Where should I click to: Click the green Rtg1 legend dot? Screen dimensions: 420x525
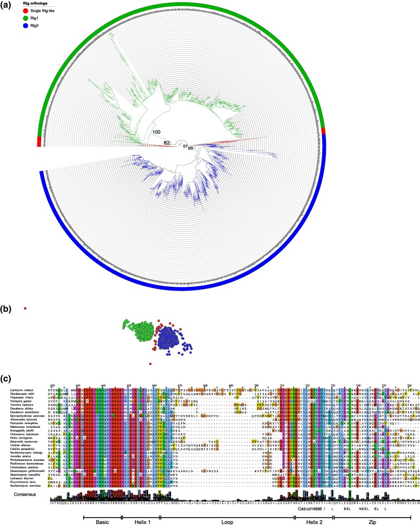click(26, 18)
